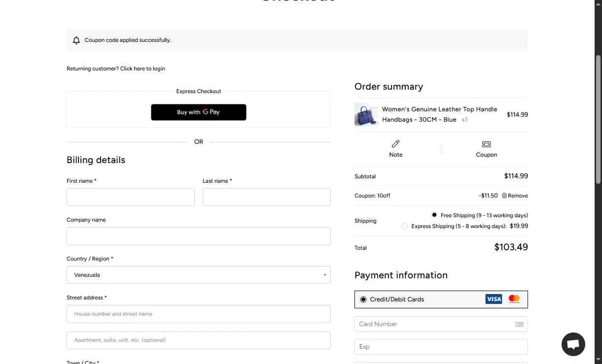
Task: Click the discount amount -$11.50
Action: pyautogui.click(x=488, y=196)
